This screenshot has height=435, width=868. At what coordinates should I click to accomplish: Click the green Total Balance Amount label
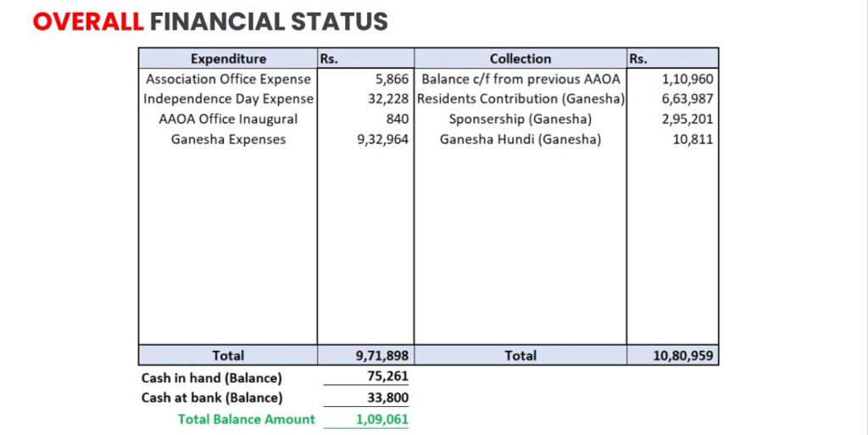(246, 419)
